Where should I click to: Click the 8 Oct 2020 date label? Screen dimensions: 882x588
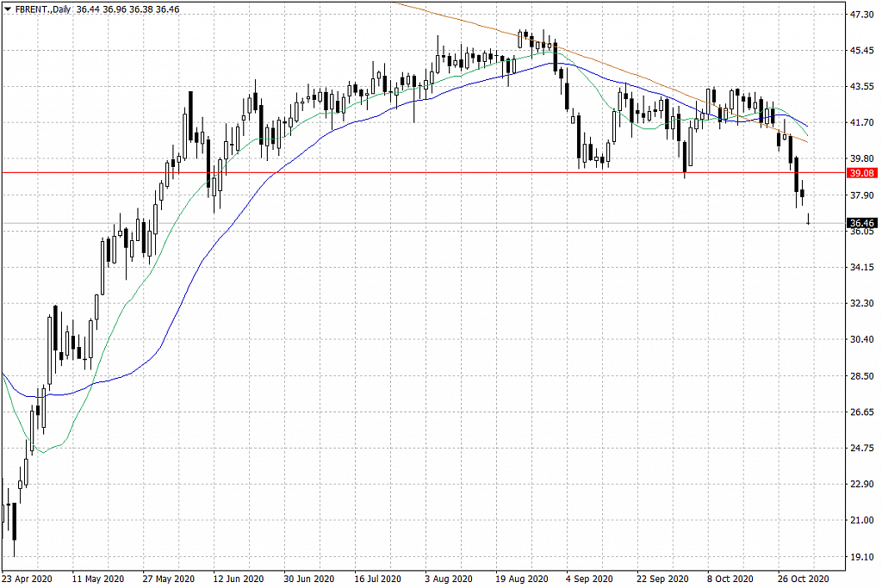[x=731, y=579]
